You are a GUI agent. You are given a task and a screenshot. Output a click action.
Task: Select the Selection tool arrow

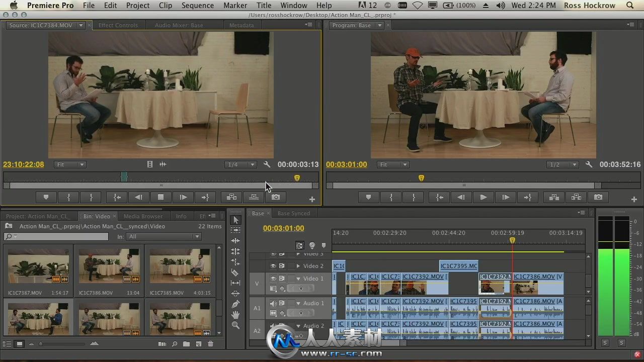235,220
